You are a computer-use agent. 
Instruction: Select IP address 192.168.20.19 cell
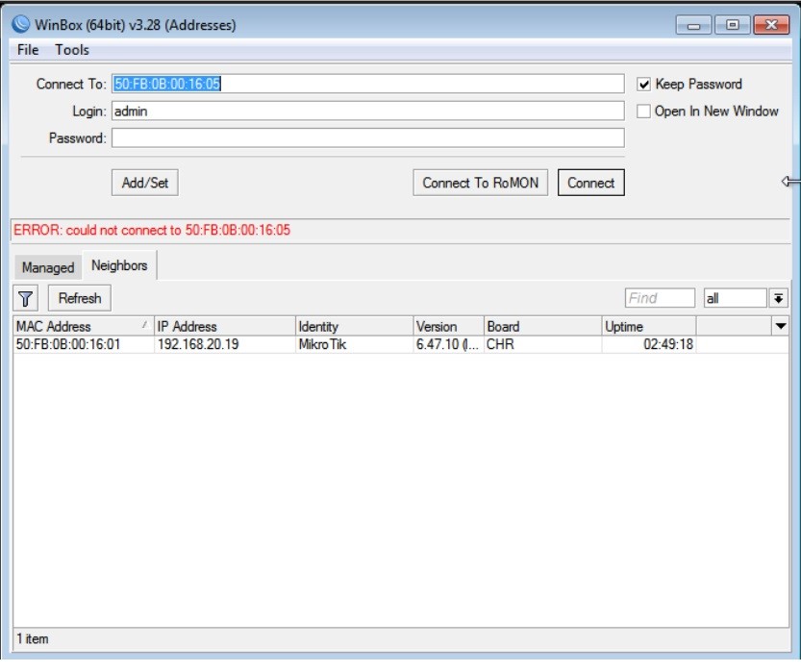pos(225,345)
